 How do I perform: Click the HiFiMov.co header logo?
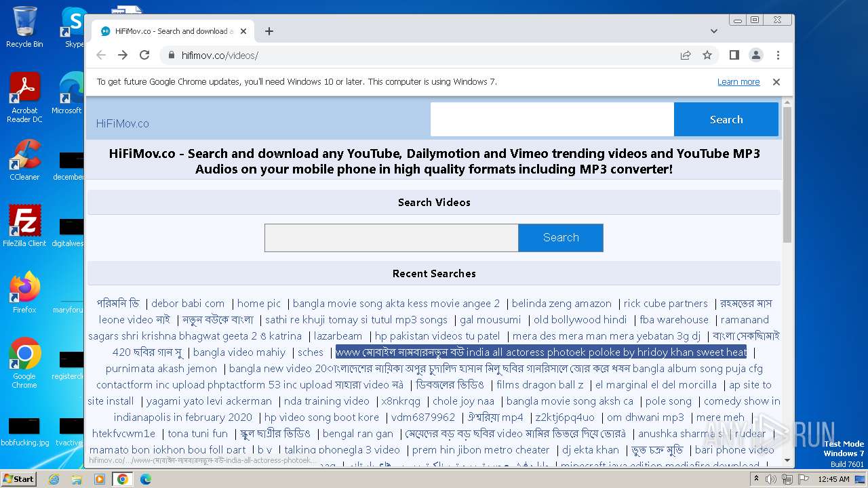123,123
